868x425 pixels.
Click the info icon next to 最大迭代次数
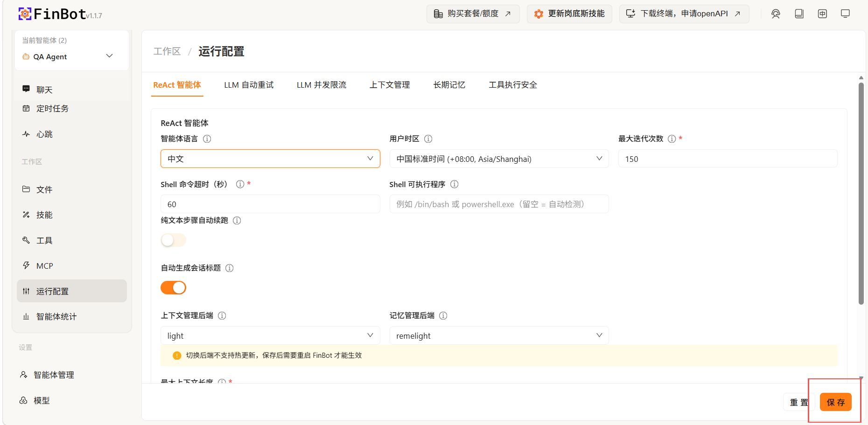672,139
